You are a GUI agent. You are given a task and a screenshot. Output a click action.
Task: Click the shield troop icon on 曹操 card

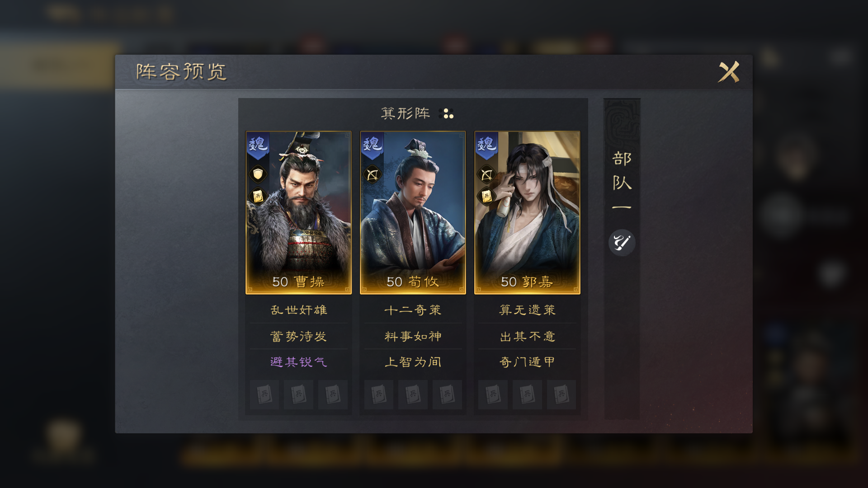pos(258,174)
